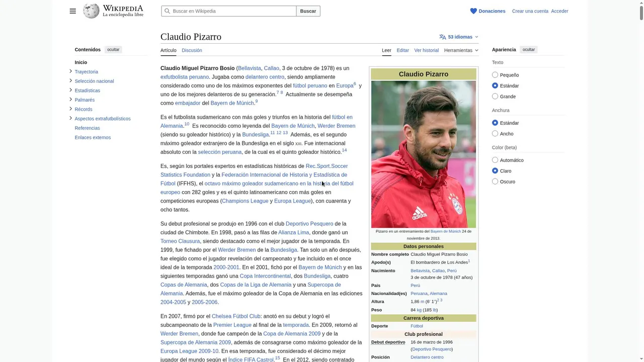
Task: Jump to Referencias in contents
Action: pos(87,128)
